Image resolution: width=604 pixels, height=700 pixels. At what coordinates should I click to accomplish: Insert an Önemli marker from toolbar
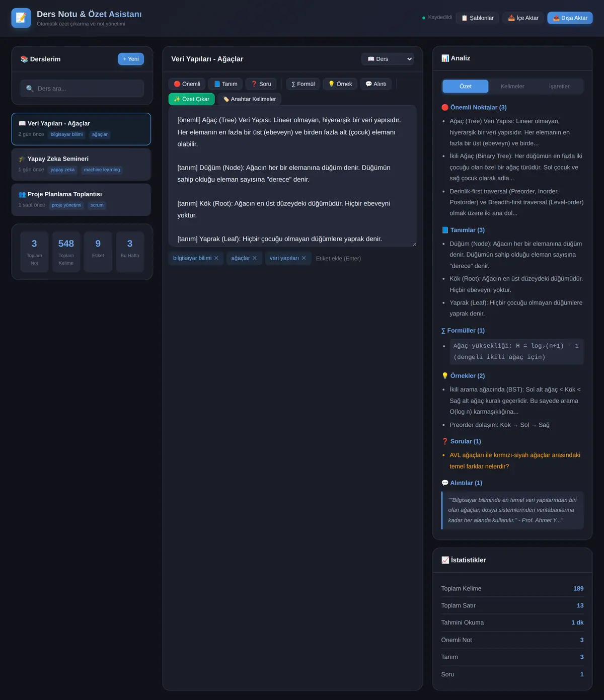[187, 84]
